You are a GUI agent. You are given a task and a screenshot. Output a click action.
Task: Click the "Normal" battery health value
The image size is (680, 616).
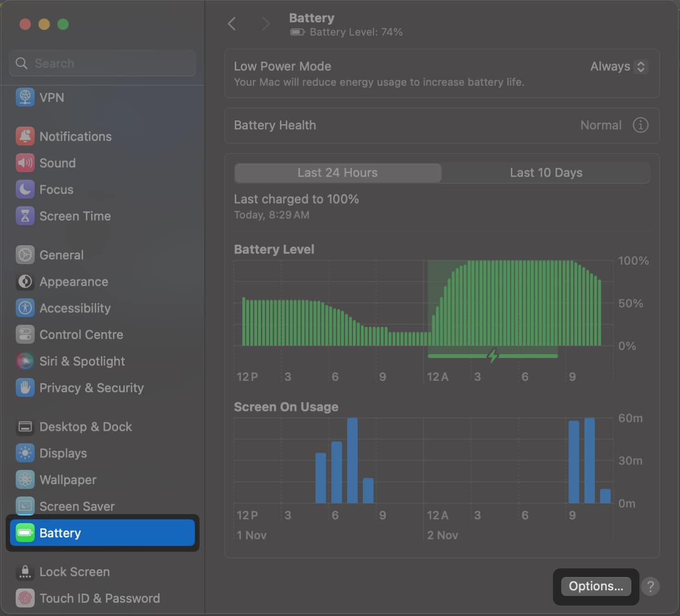point(601,125)
